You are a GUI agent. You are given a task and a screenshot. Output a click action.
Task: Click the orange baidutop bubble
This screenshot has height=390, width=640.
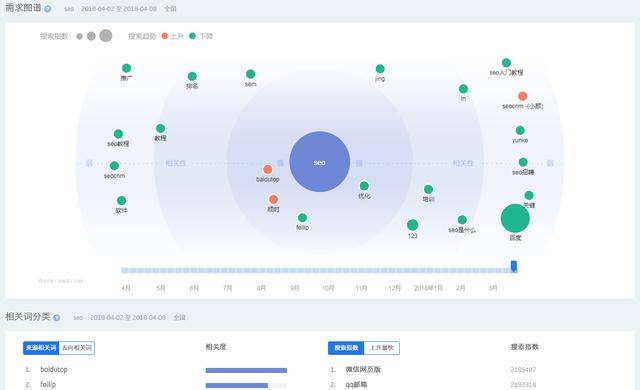click(x=268, y=169)
